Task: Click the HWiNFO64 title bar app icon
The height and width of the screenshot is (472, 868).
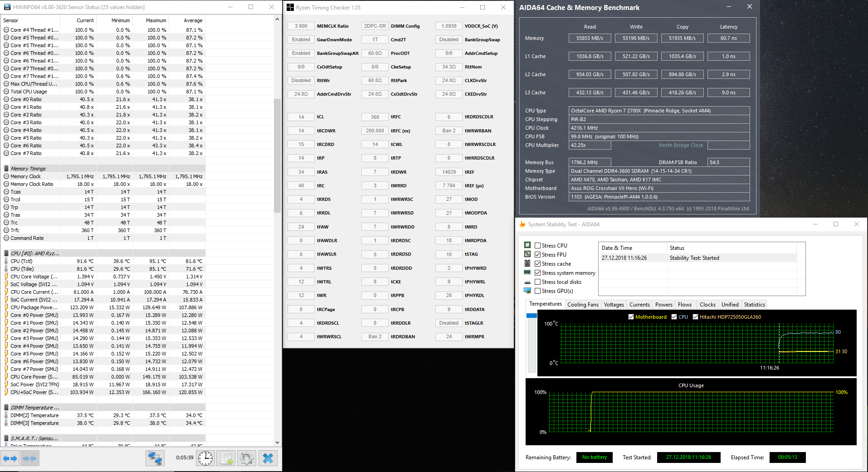Action: click(x=7, y=7)
